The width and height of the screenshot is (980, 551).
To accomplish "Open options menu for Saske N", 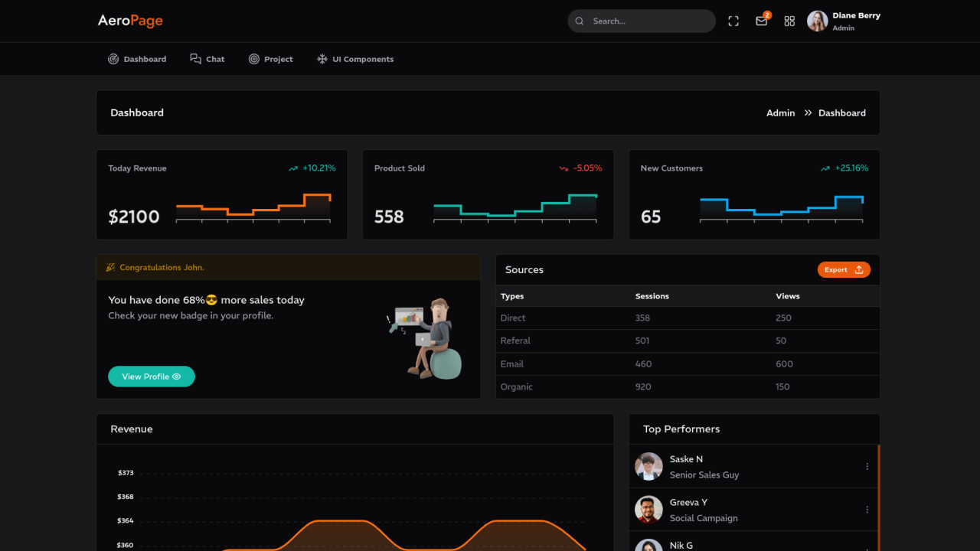I will tap(867, 466).
